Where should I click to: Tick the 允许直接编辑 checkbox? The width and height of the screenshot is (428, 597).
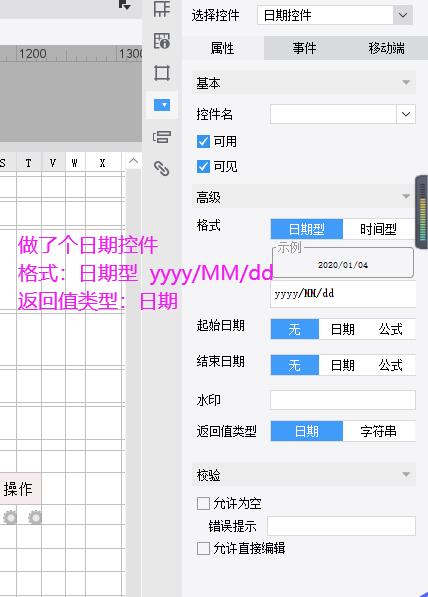(203, 548)
